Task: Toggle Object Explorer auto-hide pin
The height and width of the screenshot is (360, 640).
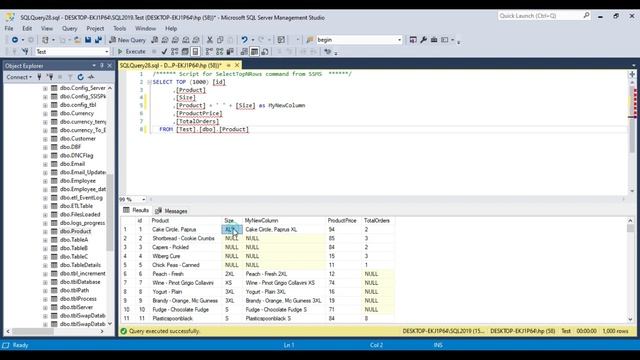Action: point(102,66)
